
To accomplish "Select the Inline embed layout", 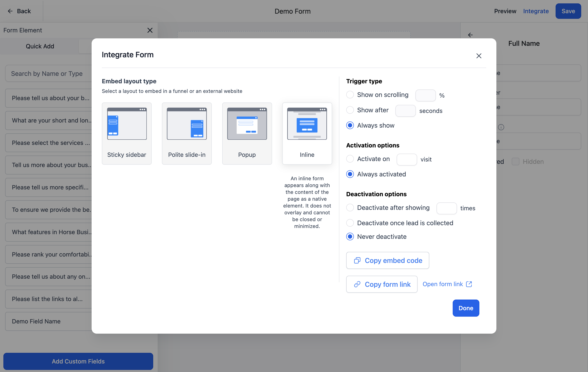I will tap(307, 133).
